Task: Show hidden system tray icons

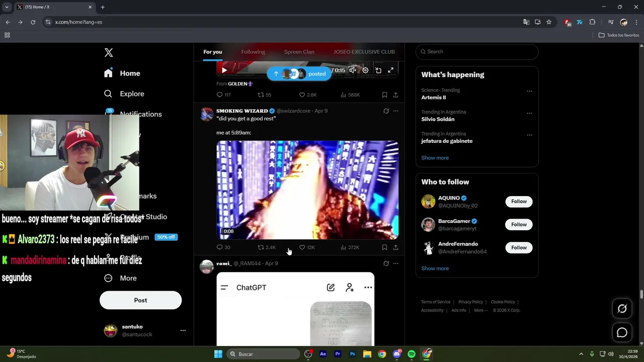Action: 581,354
